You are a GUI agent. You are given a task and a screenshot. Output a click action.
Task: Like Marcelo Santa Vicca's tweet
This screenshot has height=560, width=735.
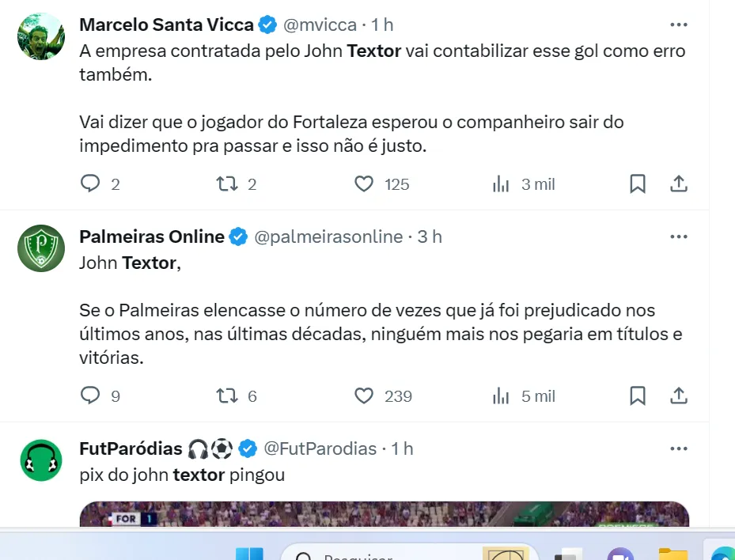(x=364, y=184)
